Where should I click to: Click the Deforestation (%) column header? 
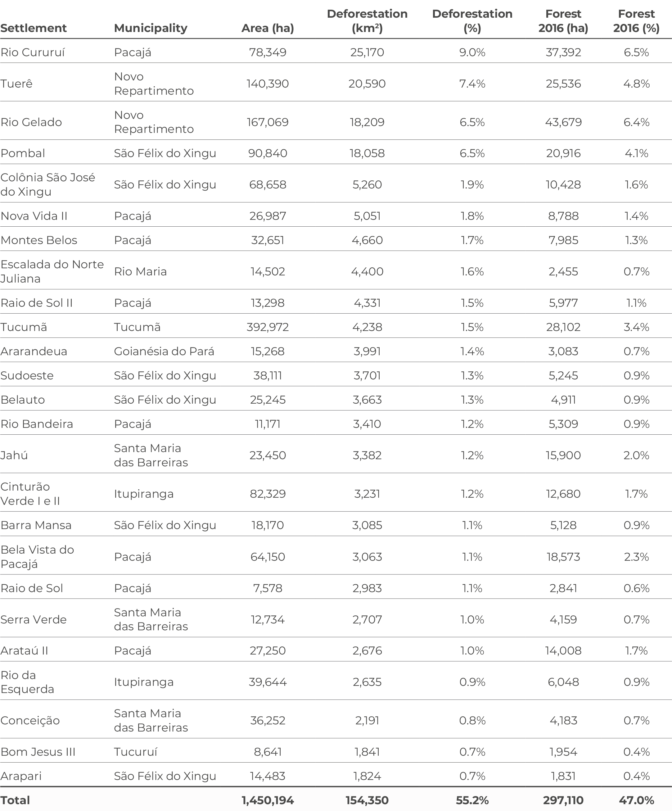click(472, 21)
